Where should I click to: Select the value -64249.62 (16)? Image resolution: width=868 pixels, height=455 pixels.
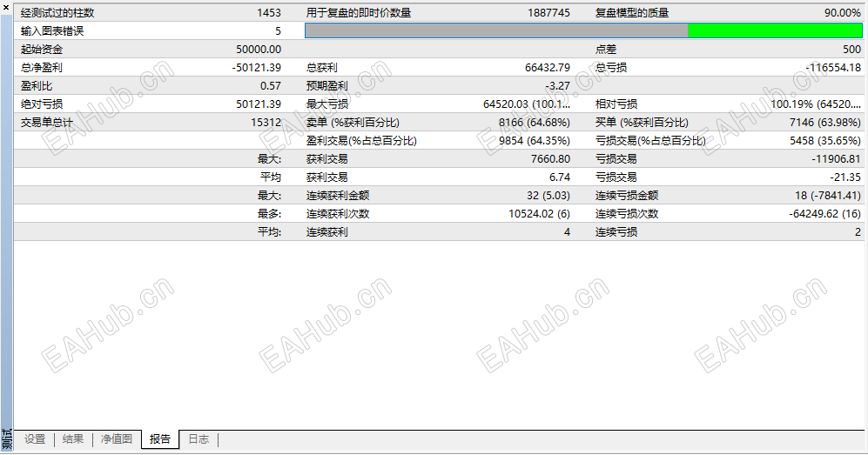pyautogui.click(x=824, y=213)
